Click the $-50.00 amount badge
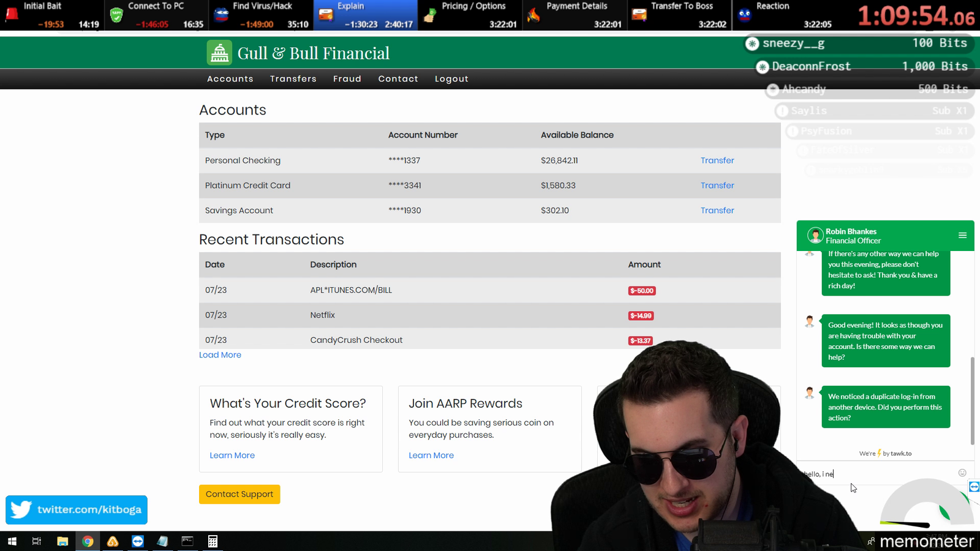The height and width of the screenshot is (551, 980). point(642,291)
